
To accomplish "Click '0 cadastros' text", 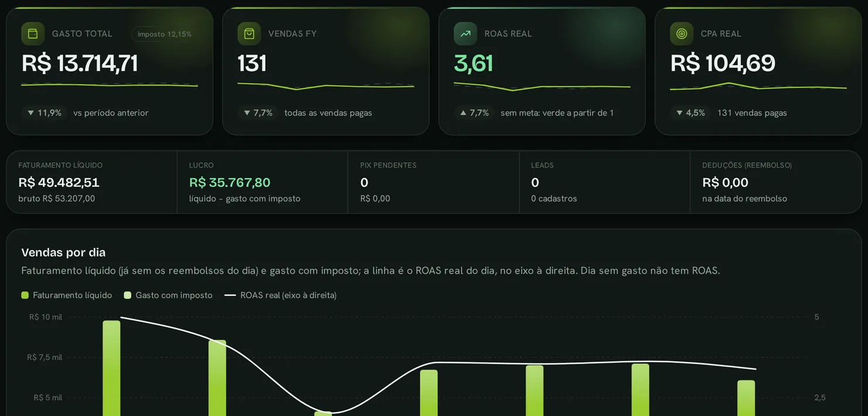I will [554, 199].
